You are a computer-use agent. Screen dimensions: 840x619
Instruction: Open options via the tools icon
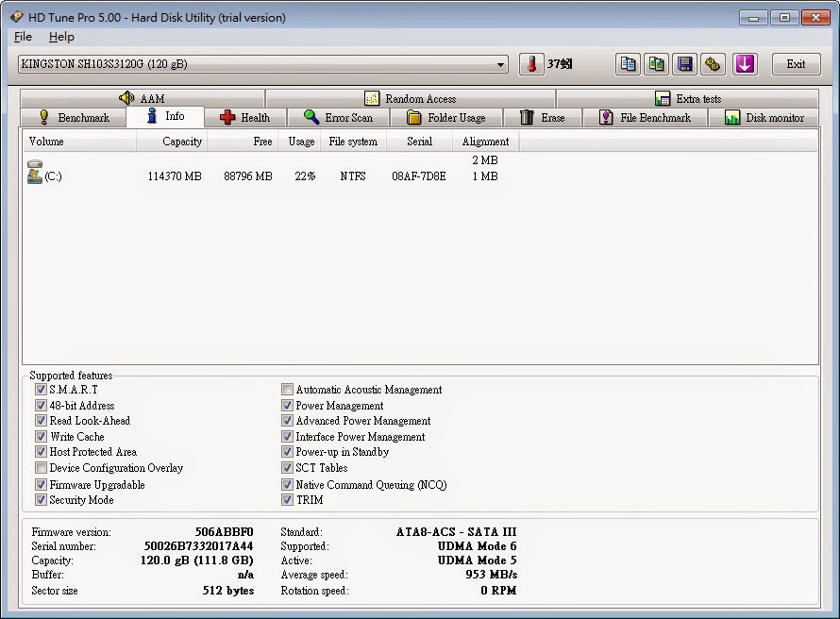click(x=713, y=64)
